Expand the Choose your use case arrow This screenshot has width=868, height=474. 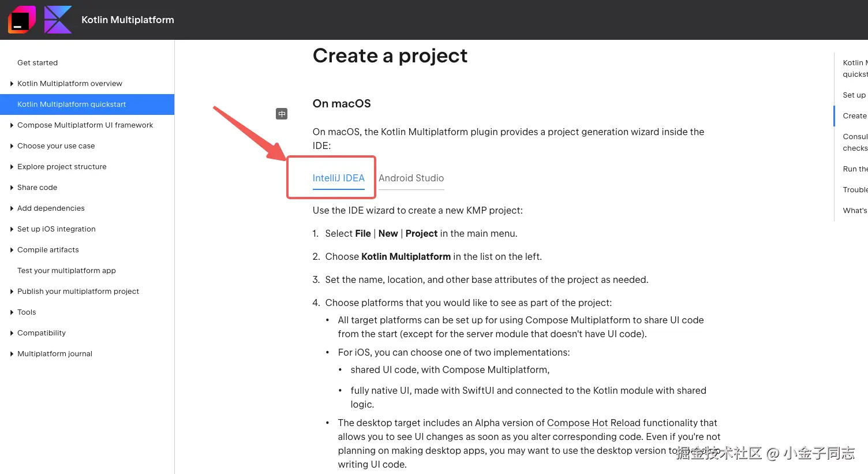[12, 146]
